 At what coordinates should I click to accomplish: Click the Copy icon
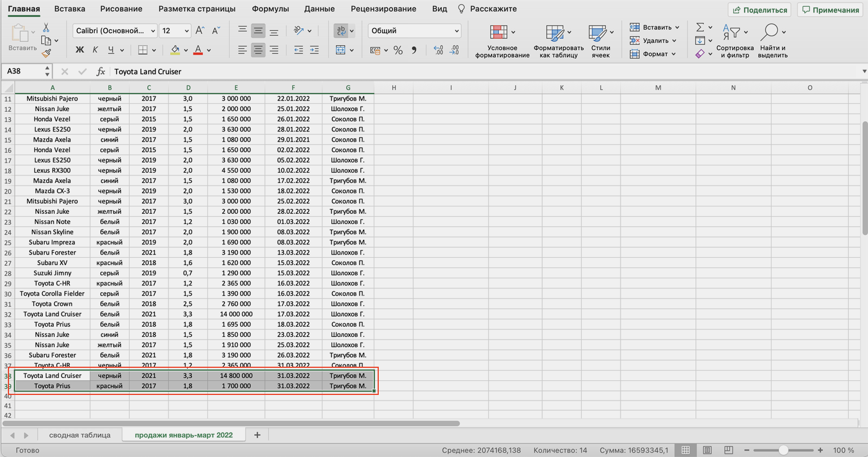46,41
